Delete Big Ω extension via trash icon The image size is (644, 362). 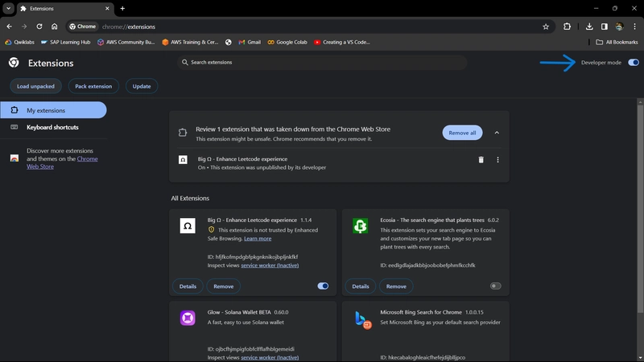click(x=481, y=159)
